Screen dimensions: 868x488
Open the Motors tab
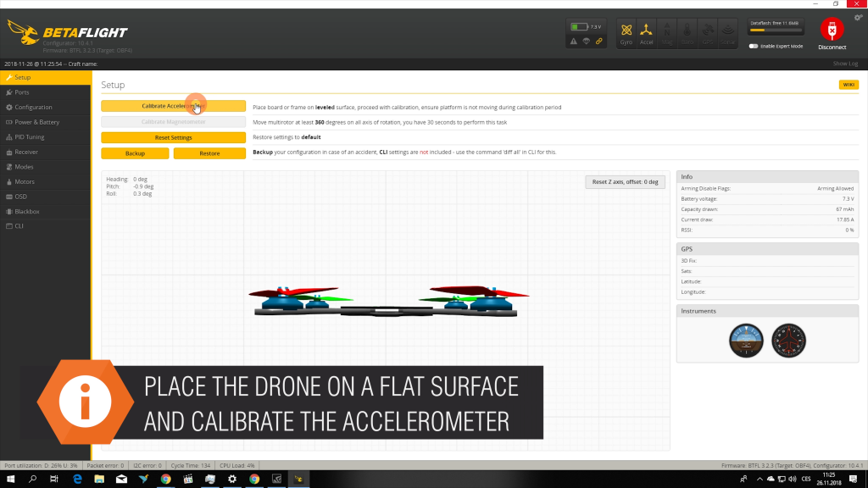coord(46,182)
